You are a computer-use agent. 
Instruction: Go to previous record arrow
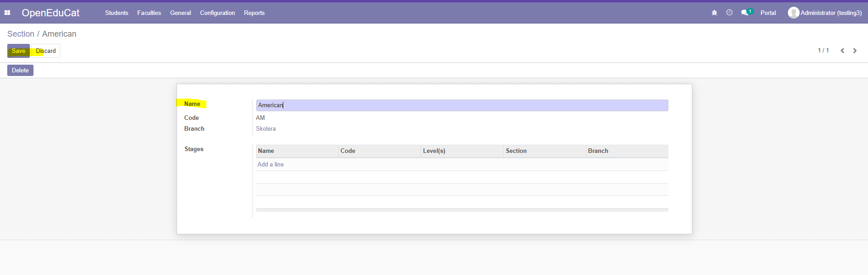pyautogui.click(x=842, y=51)
